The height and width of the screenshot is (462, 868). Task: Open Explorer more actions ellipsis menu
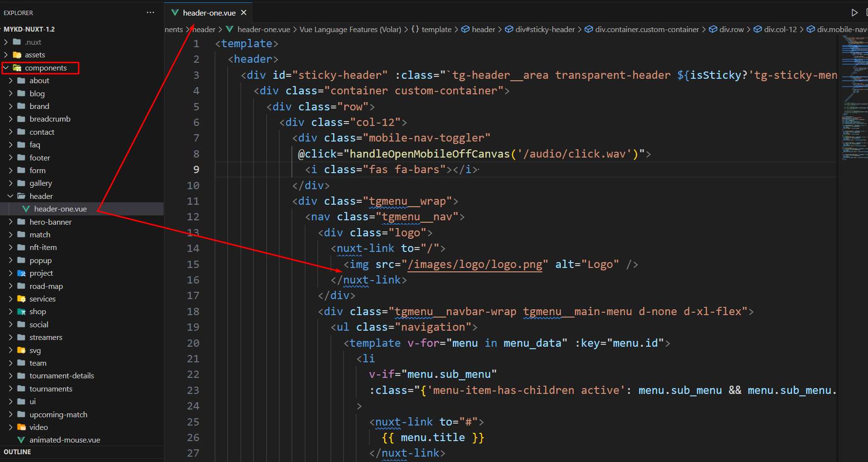point(150,13)
